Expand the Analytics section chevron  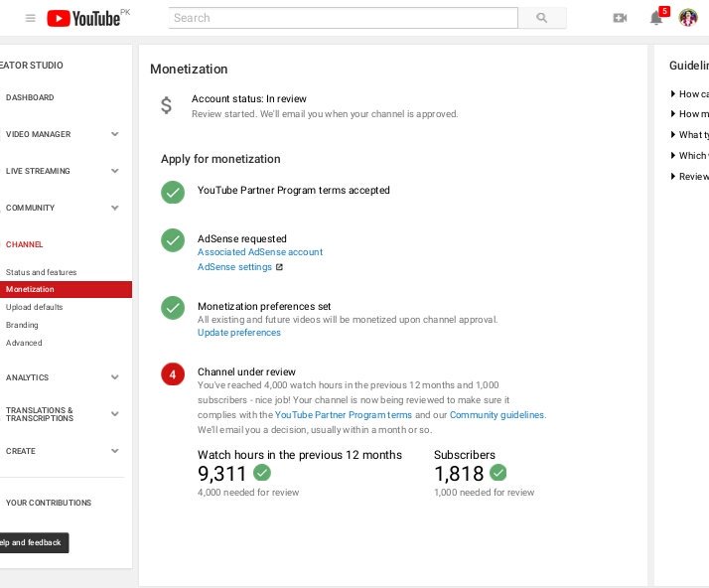coord(115,376)
